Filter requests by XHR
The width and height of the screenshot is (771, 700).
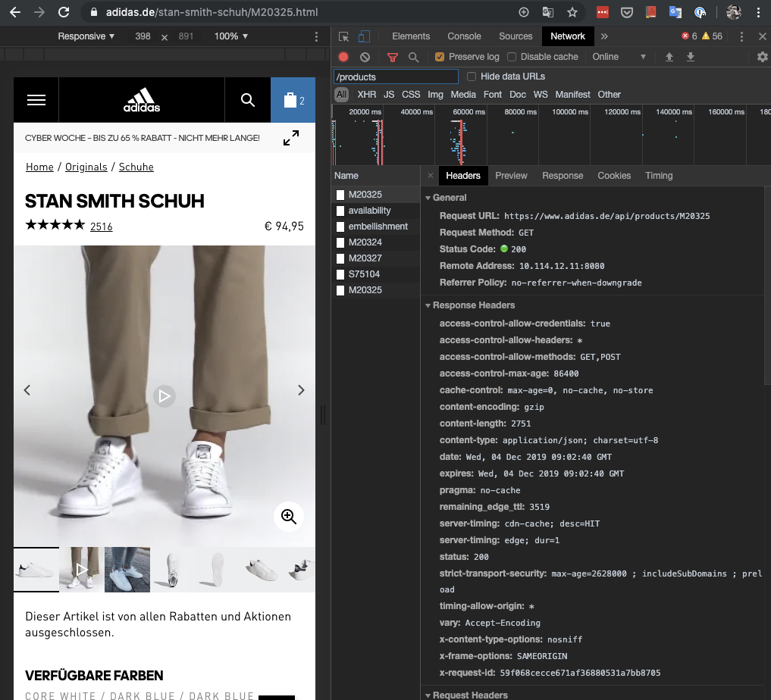[x=366, y=94]
